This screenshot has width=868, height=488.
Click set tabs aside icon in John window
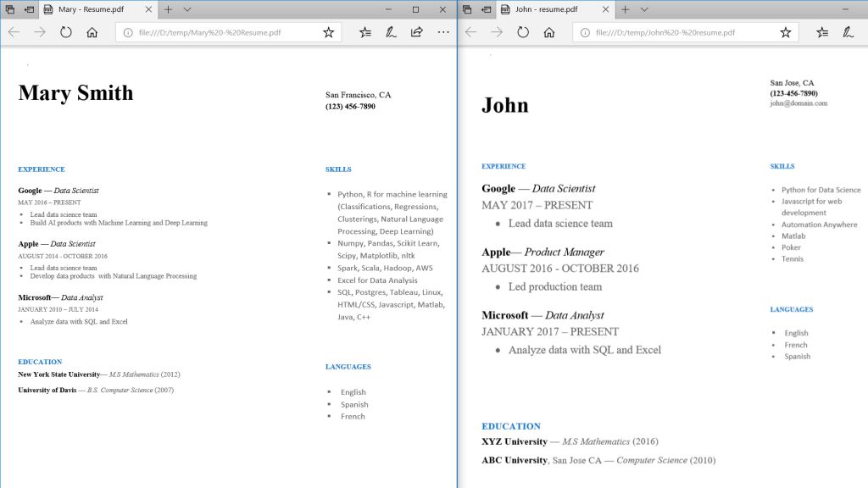click(x=486, y=9)
